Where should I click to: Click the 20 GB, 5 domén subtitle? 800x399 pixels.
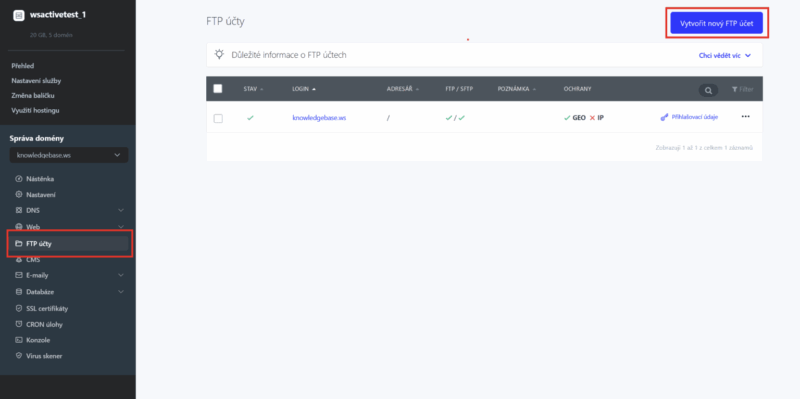51,35
